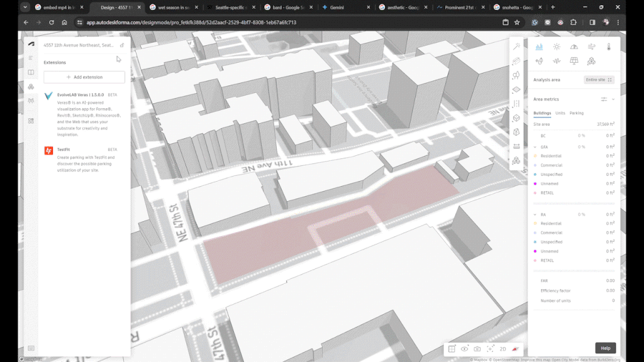Select the magic wand tool
This screenshot has height=362, width=644.
[x=516, y=47]
